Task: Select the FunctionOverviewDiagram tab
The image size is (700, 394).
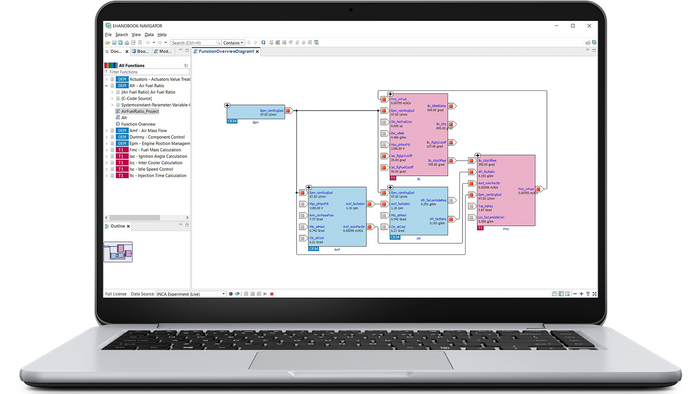Action: click(226, 51)
